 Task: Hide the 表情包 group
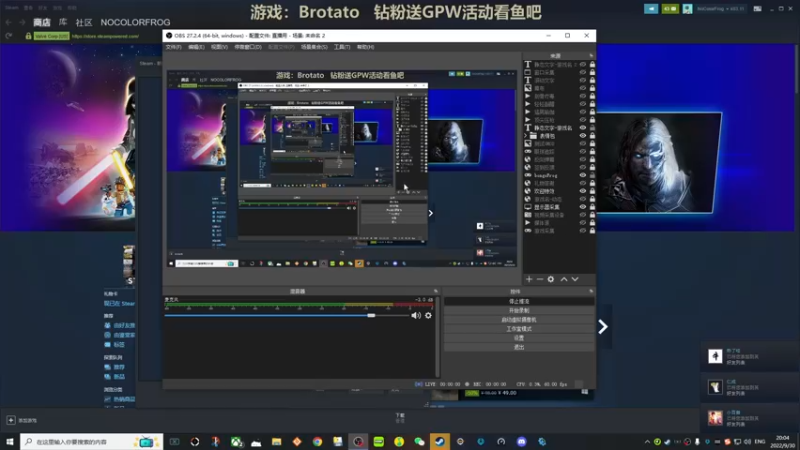583,136
